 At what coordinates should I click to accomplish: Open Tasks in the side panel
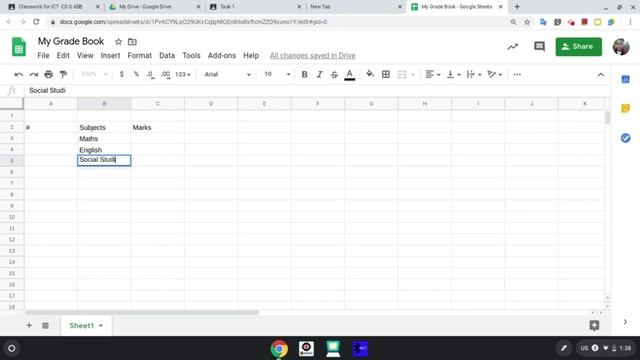pos(625,138)
